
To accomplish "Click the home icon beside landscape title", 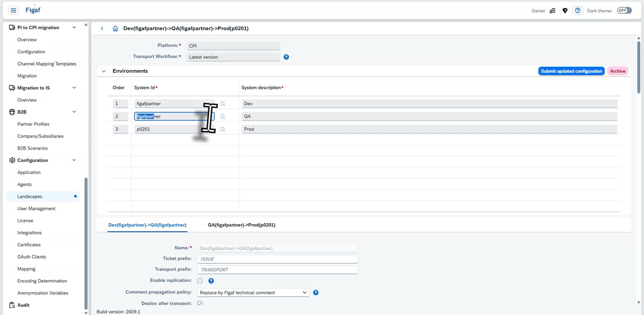I will click(116, 29).
